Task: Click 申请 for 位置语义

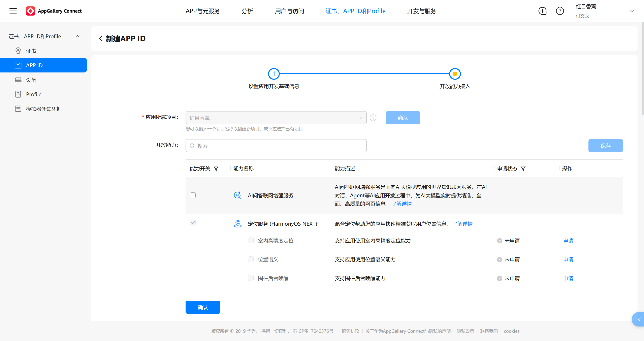Action: point(568,259)
